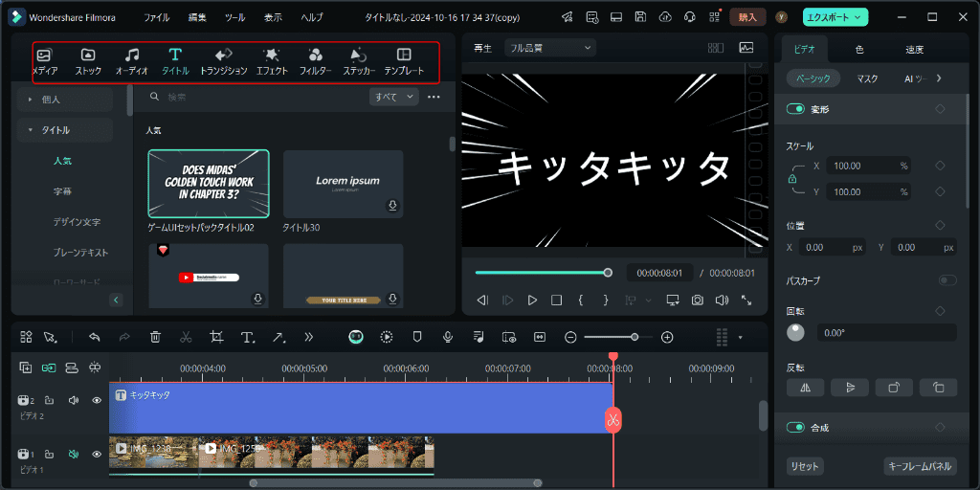Select the デザイン文字 category
Image resolution: width=980 pixels, height=490 pixels.
77,222
